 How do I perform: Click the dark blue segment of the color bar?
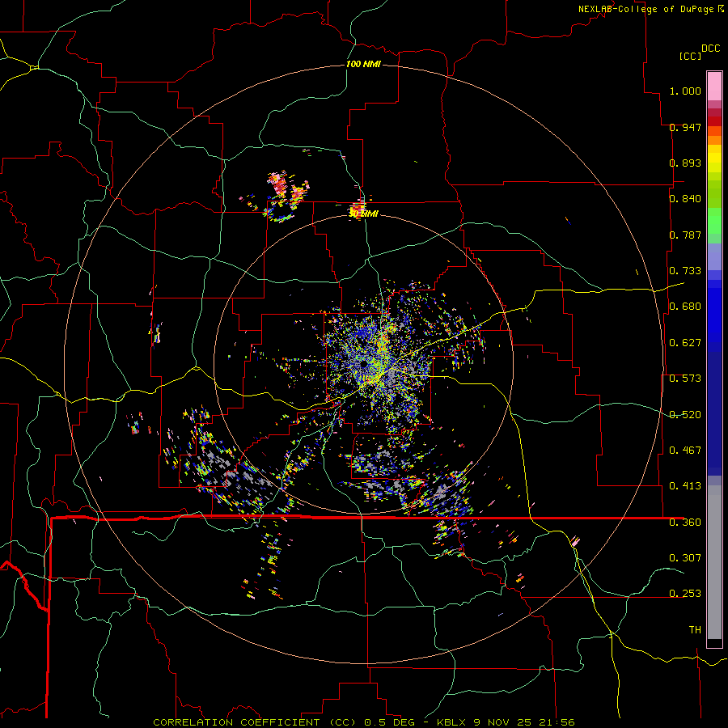coord(714,413)
